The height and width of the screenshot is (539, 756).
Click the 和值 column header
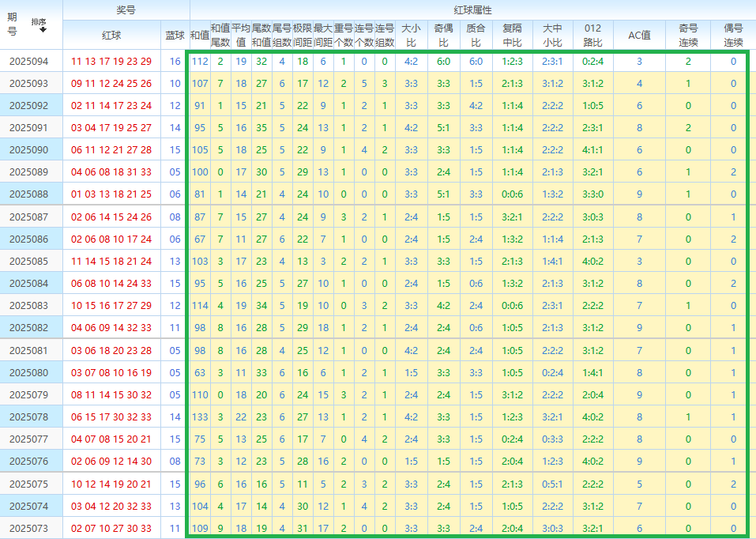point(200,35)
